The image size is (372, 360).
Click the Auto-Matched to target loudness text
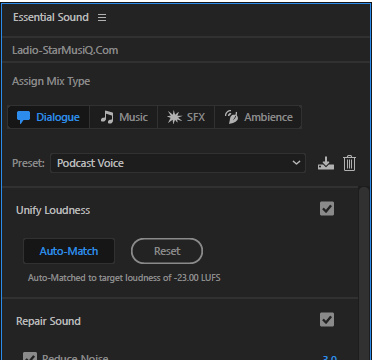(x=124, y=278)
